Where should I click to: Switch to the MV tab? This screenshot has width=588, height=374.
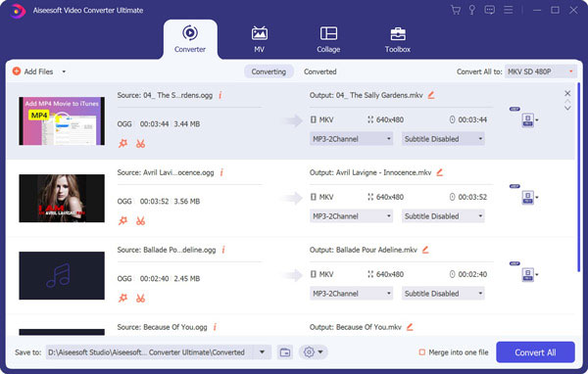pos(259,39)
